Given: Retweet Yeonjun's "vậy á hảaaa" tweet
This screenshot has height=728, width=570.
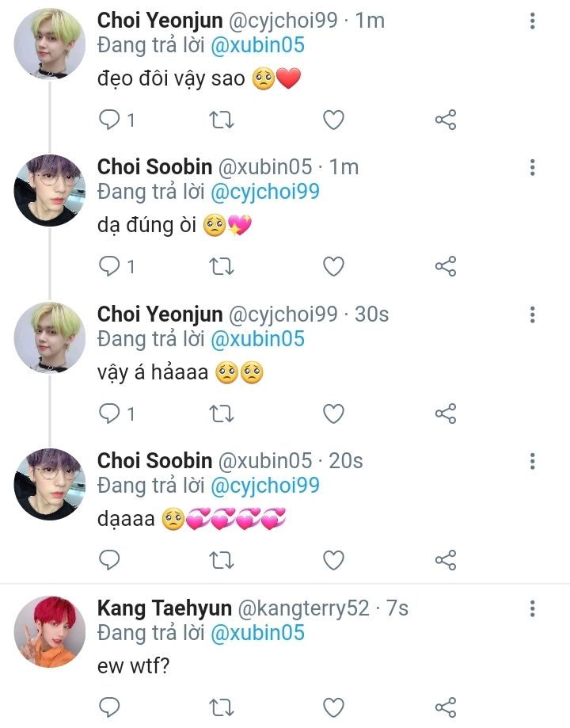Looking at the screenshot, I should (x=222, y=414).
